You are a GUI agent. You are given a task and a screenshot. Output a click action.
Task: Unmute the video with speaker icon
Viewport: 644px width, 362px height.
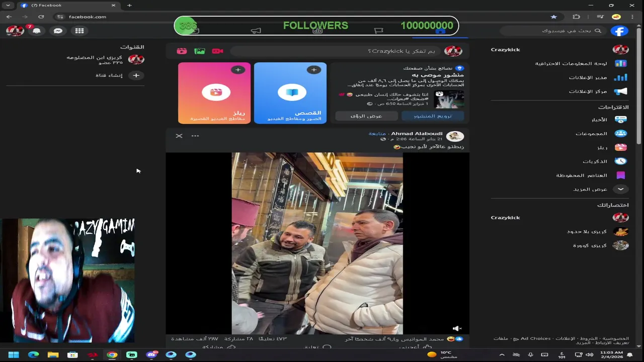click(x=457, y=328)
